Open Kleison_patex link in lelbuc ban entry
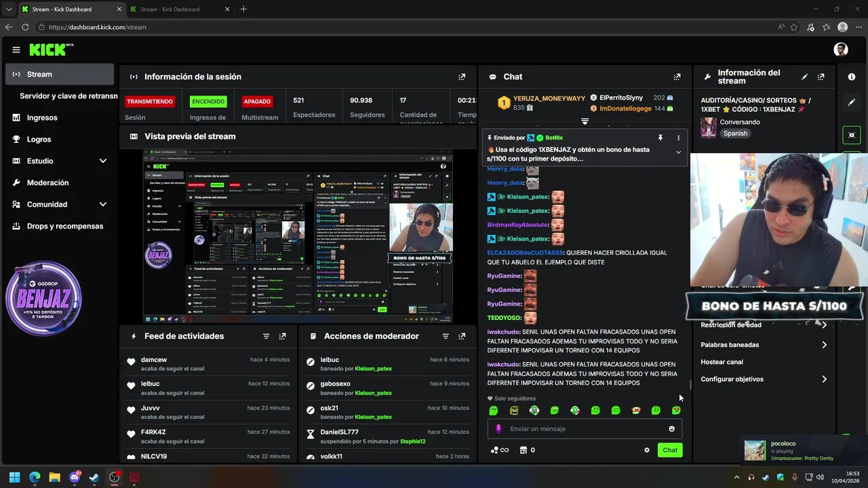Screen dimensions: 868x488 (x=373, y=369)
